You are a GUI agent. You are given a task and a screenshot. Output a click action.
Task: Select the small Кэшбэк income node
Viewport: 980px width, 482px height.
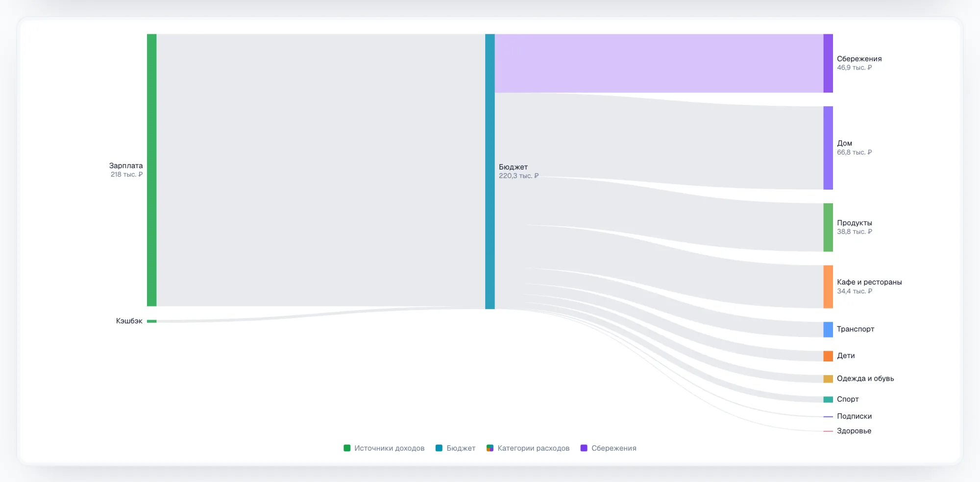pos(152,321)
